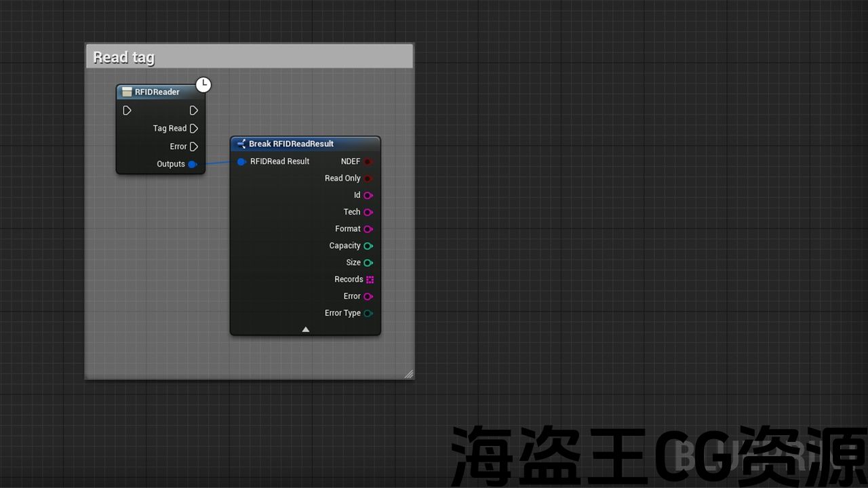Click the Size integer pin

click(368, 263)
